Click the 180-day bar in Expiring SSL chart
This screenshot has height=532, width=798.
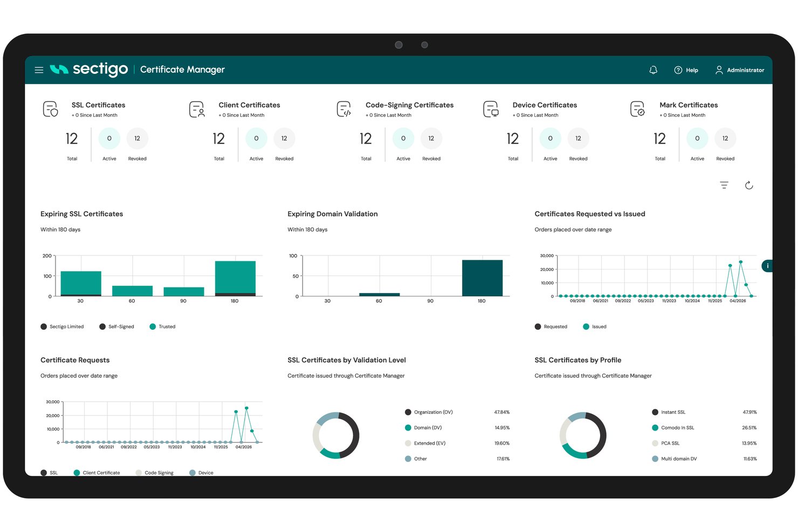235,279
